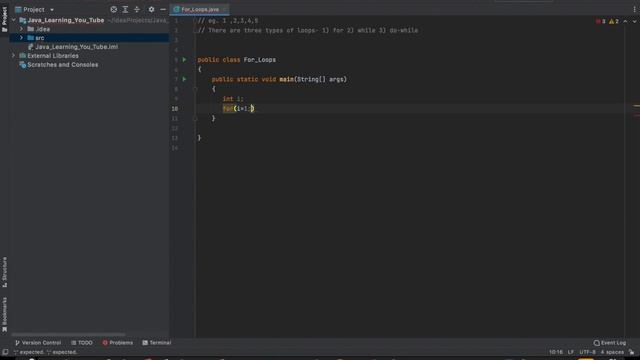Select External Libraries in project tree
Image resolution: width=640 pixels, height=360 pixels.
[x=53, y=56]
